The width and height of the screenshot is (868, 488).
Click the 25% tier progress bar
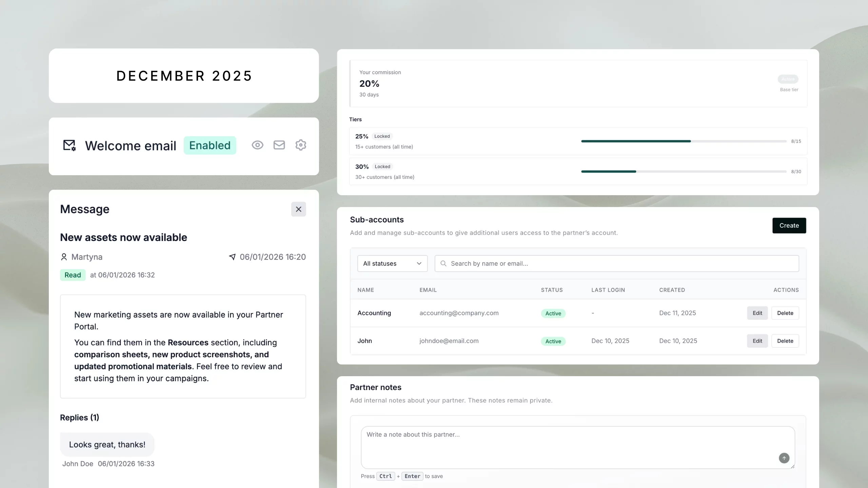(x=684, y=141)
